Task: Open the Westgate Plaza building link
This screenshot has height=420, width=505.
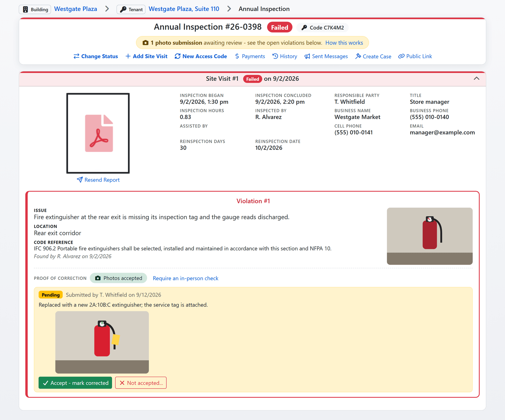Action: [75, 9]
